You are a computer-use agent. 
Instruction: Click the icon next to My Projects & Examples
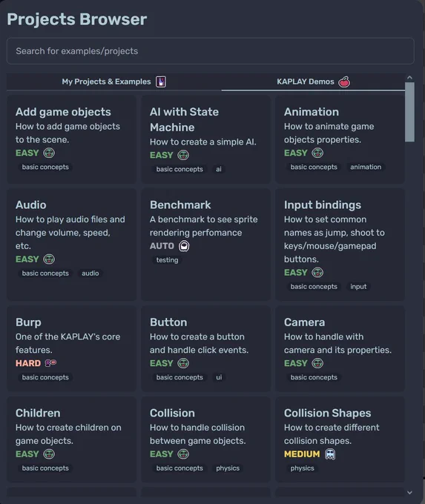pos(161,82)
